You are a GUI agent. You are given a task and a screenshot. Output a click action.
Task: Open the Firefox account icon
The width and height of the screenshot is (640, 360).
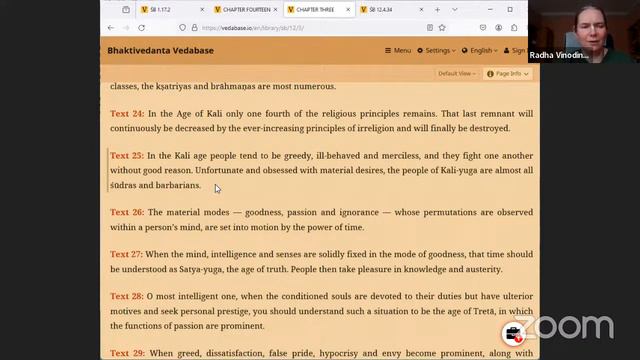[x=498, y=28]
